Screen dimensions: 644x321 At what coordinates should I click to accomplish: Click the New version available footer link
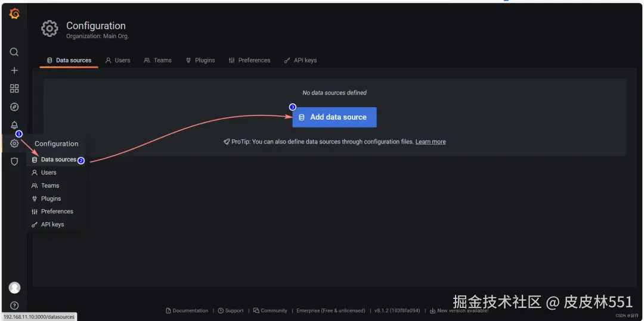459,311
